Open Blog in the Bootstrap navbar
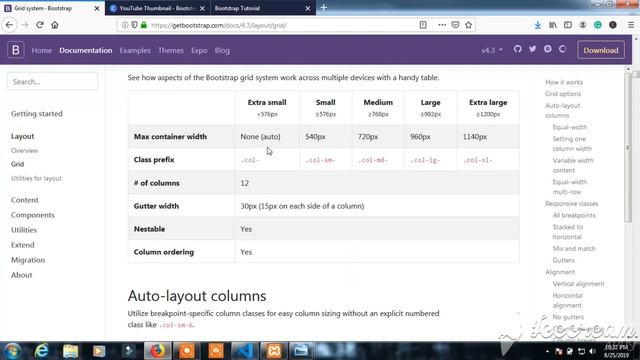 [222, 50]
